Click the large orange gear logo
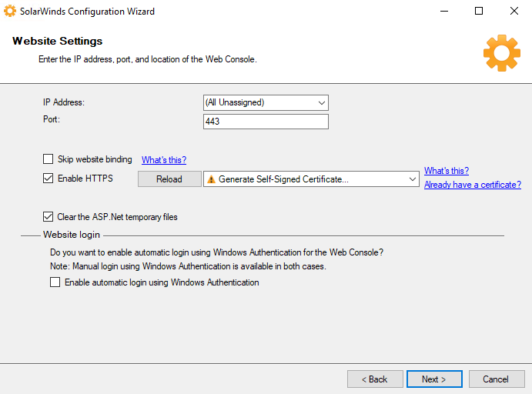The image size is (532, 394). pyautogui.click(x=501, y=53)
